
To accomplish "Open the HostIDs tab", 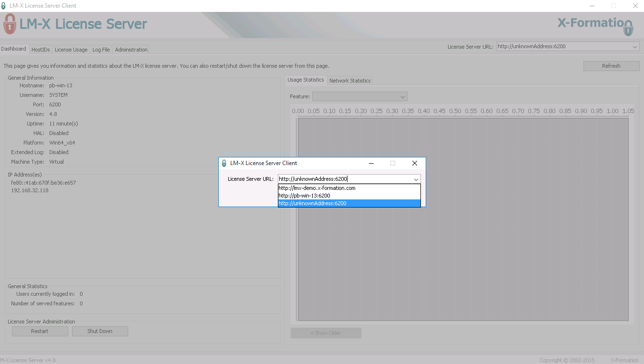I will pyautogui.click(x=41, y=50).
